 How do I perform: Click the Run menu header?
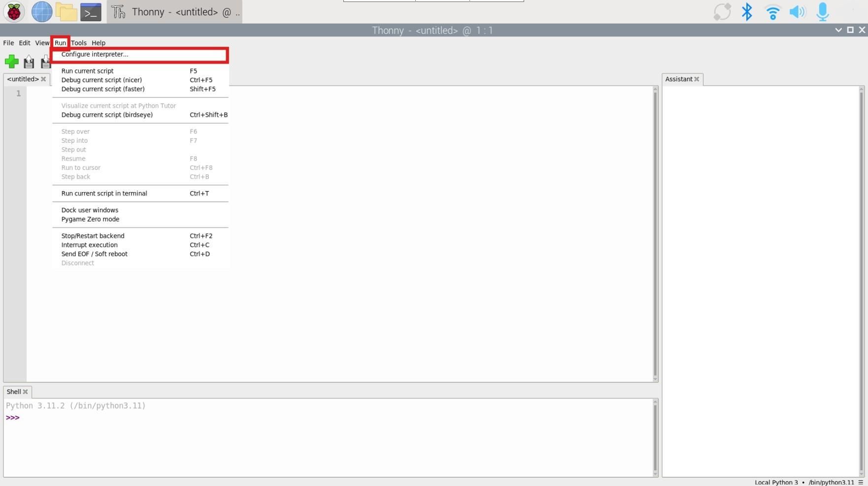tap(60, 43)
